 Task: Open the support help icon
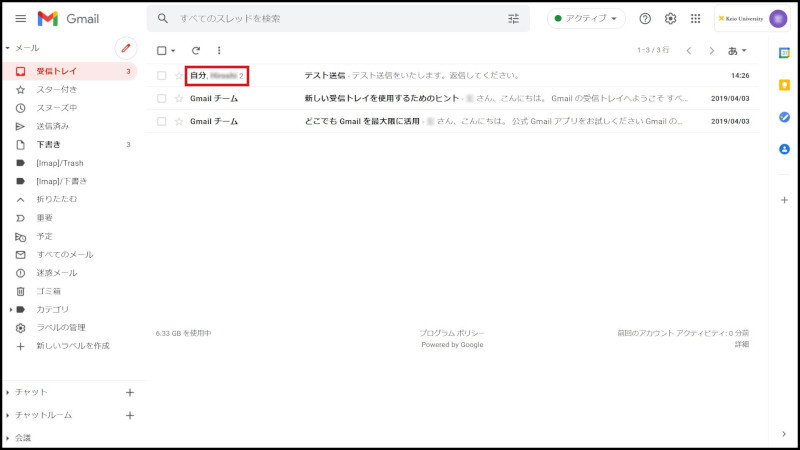tap(645, 19)
